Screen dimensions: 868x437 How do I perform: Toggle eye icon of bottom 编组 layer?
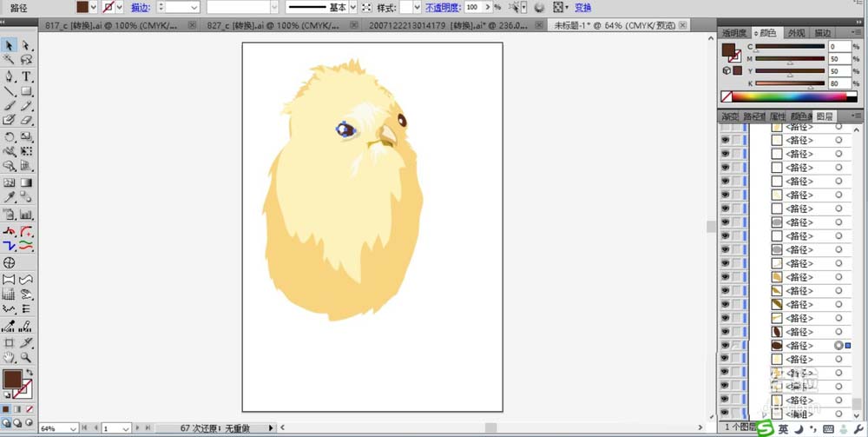pos(725,414)
